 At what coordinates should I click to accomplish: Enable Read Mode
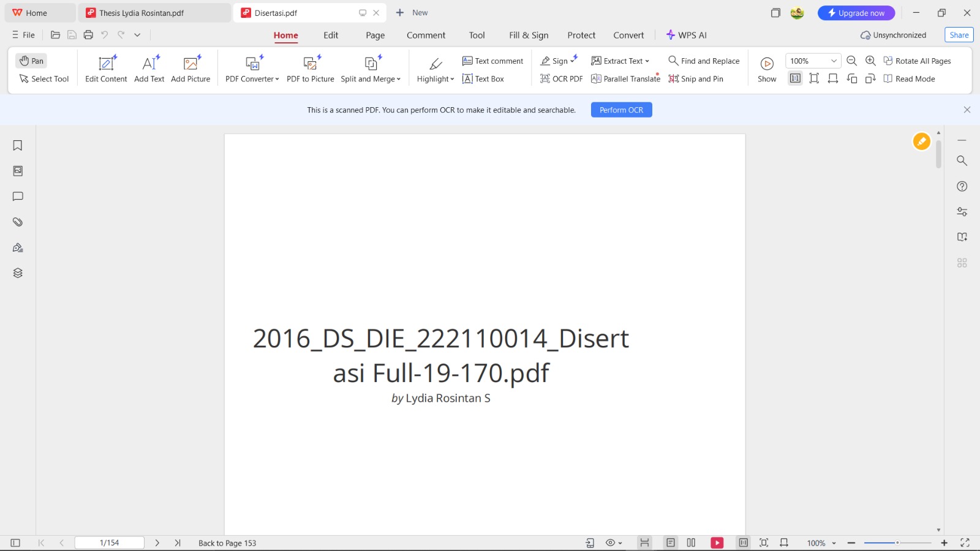click(909, 79)
